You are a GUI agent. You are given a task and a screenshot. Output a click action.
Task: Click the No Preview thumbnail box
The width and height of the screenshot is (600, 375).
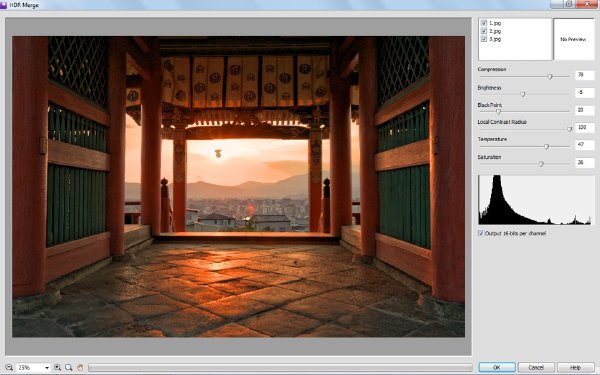574,39
